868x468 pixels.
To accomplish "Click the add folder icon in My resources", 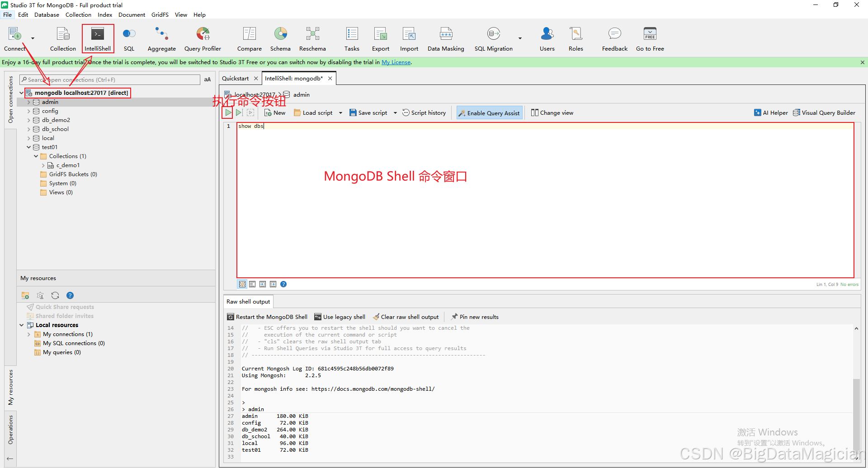I will coord(25,295).
